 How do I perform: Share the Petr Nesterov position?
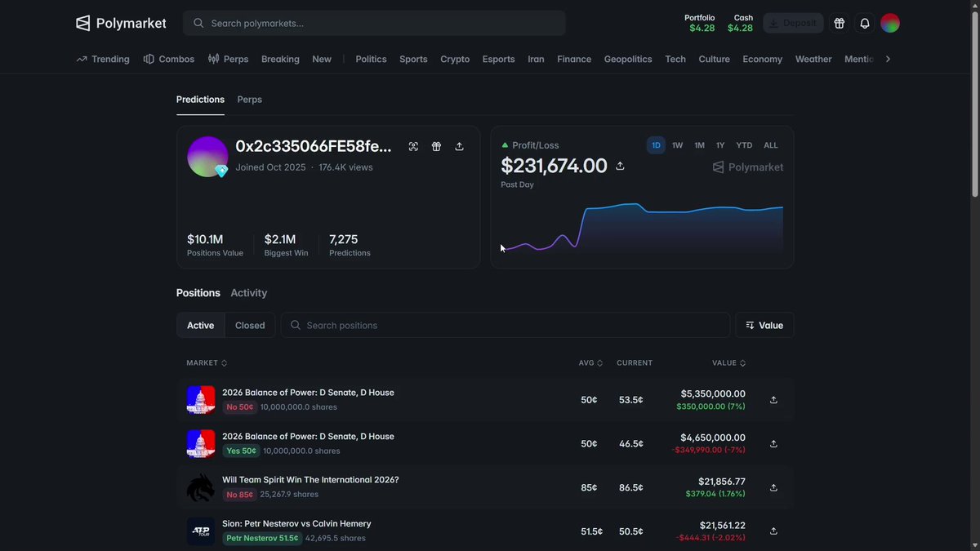[773, 531]
